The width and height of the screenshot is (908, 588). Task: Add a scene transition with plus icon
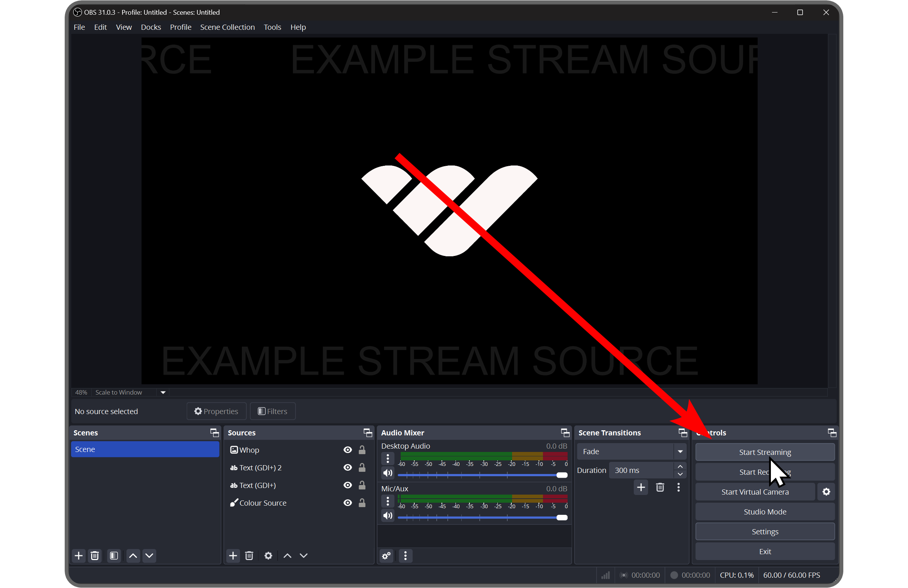[x=641, y=487]
